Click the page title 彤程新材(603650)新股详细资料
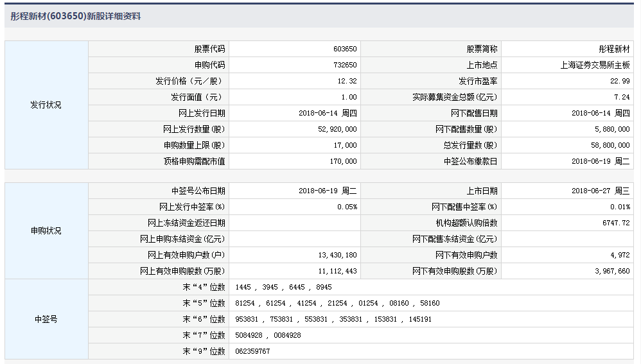Screen dimensions: 641x364 click(x=76, y=17)
